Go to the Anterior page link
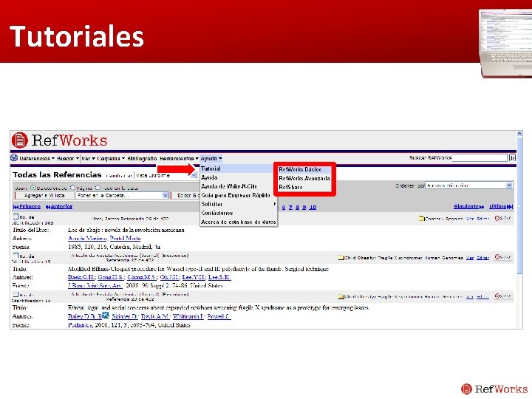 tap(59, 206)
